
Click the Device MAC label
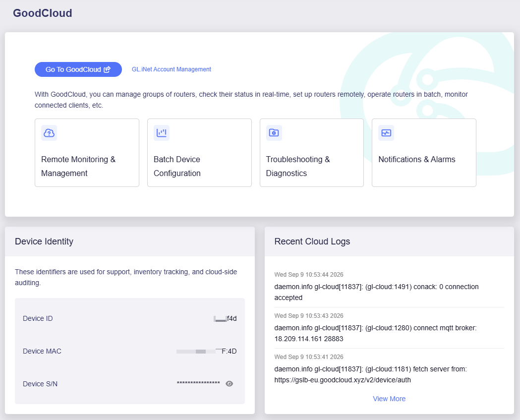(42, 351)
